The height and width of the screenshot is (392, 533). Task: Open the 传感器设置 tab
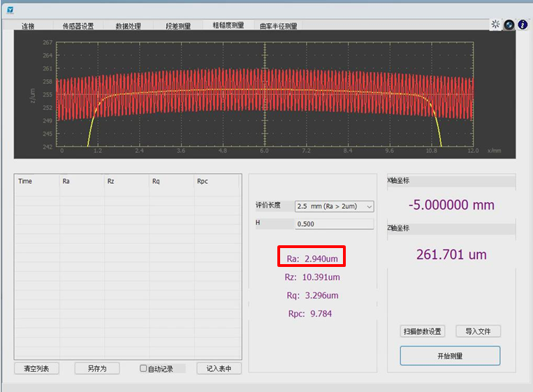78,27
